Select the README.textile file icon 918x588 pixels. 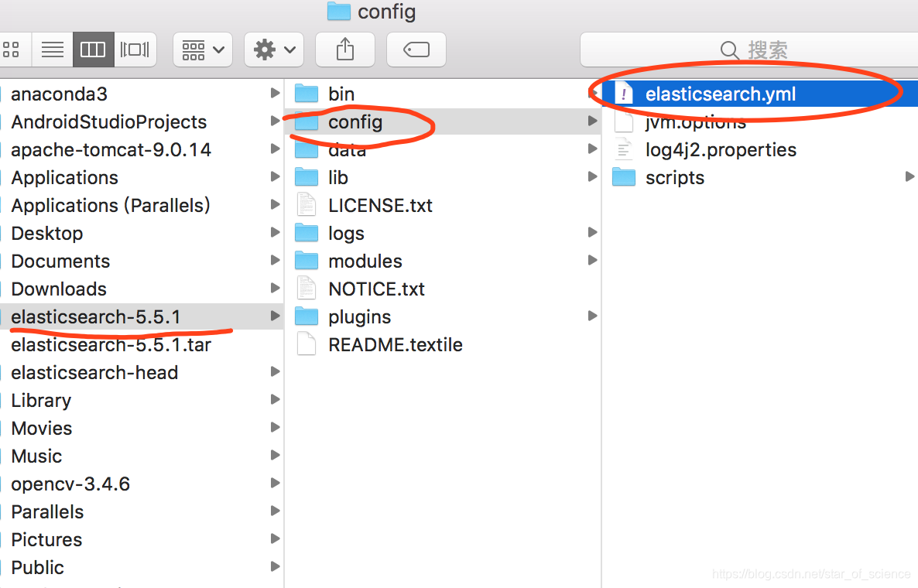click(307, 344)
